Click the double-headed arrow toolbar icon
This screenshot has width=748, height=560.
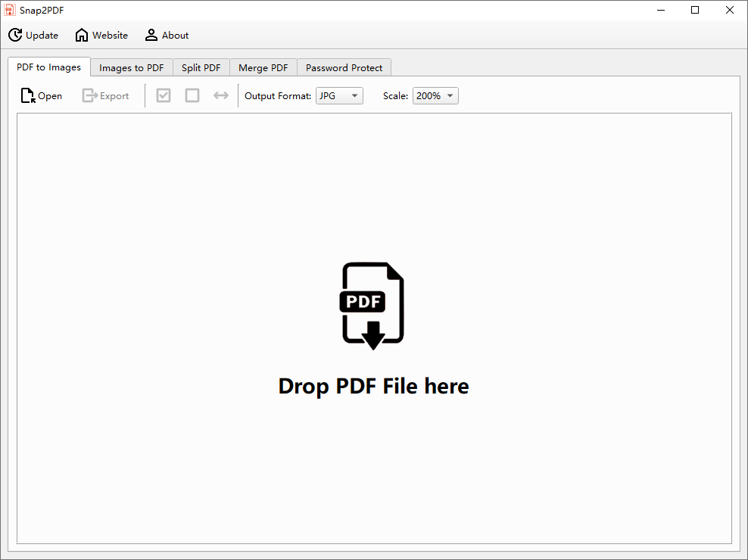221,96
